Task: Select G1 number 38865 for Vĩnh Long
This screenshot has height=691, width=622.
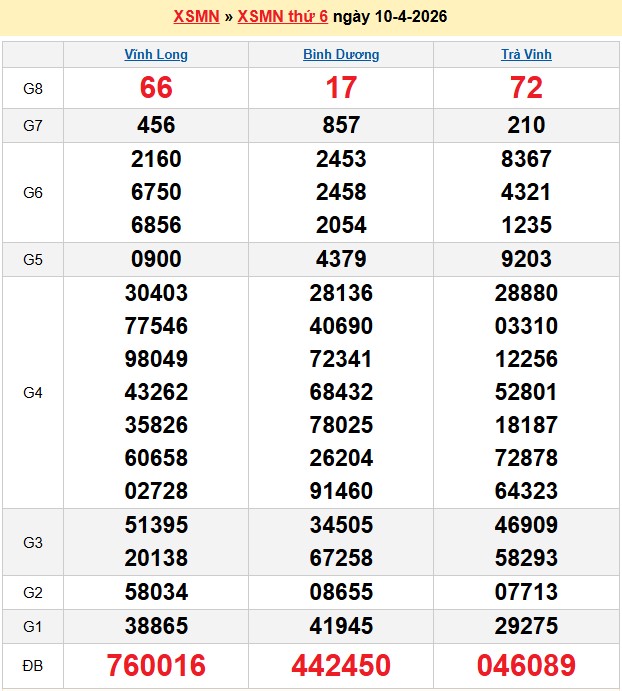Action: (156, 626)
